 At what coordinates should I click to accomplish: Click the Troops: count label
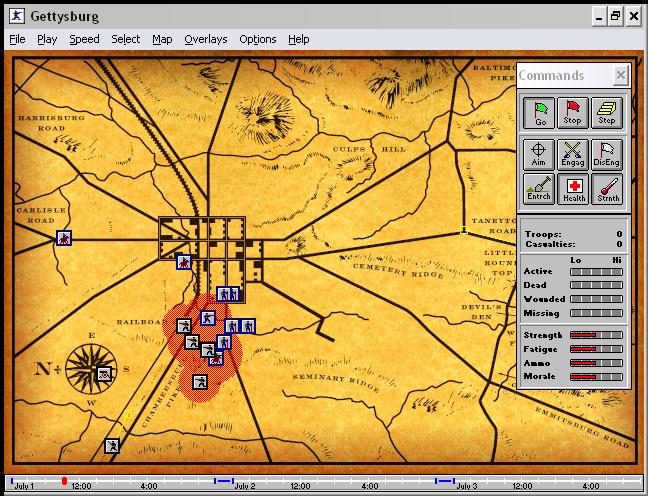coord(543,234)
